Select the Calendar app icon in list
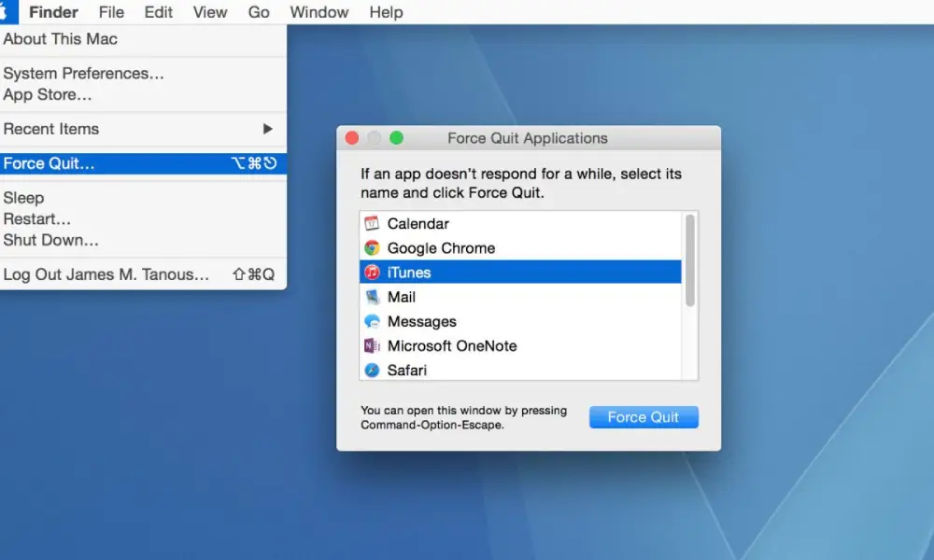The width and height of the screenshot is (934, 560). click(372, 223)
